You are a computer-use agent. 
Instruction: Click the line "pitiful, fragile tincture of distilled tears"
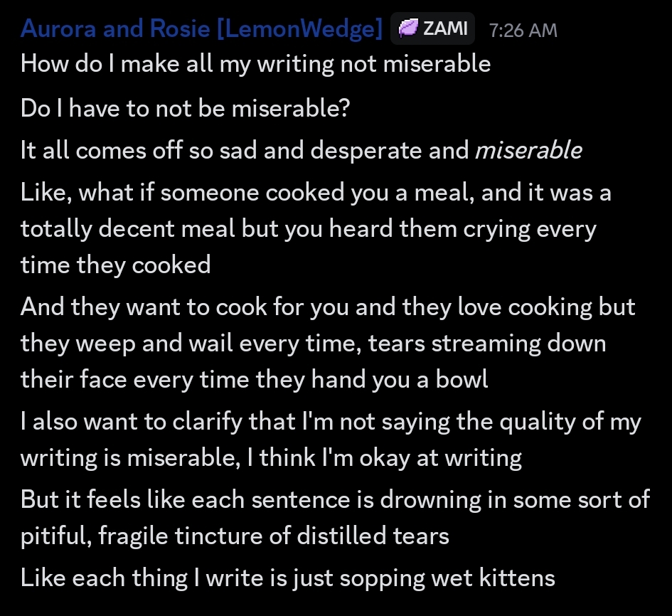pos(235,535)
